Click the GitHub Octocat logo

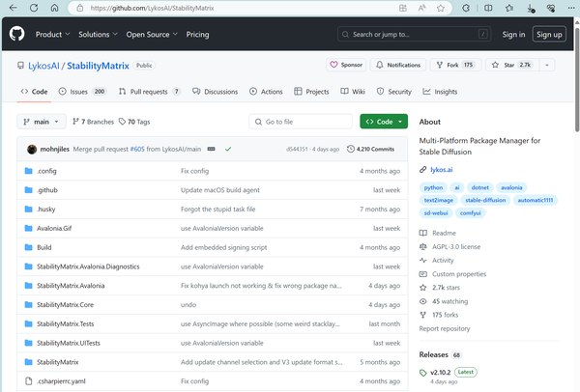[x=16, y=34]
